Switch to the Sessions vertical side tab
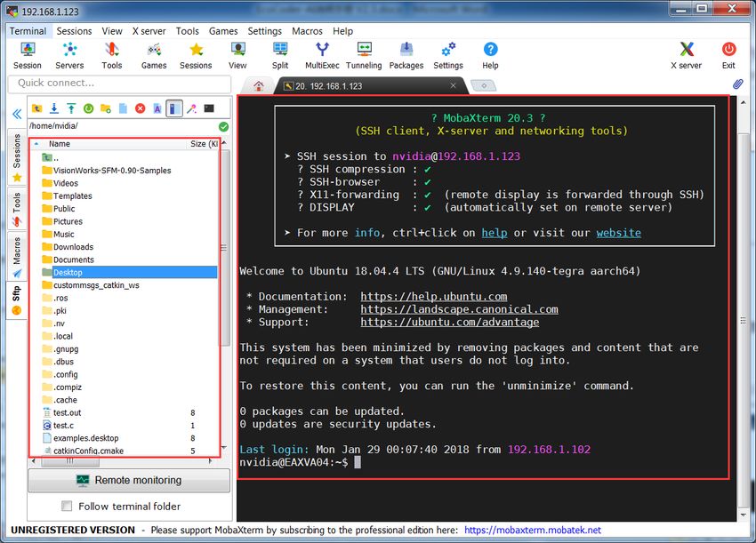Image resolution: width=756 pixels, height=543 pixels. pos(17,156)
